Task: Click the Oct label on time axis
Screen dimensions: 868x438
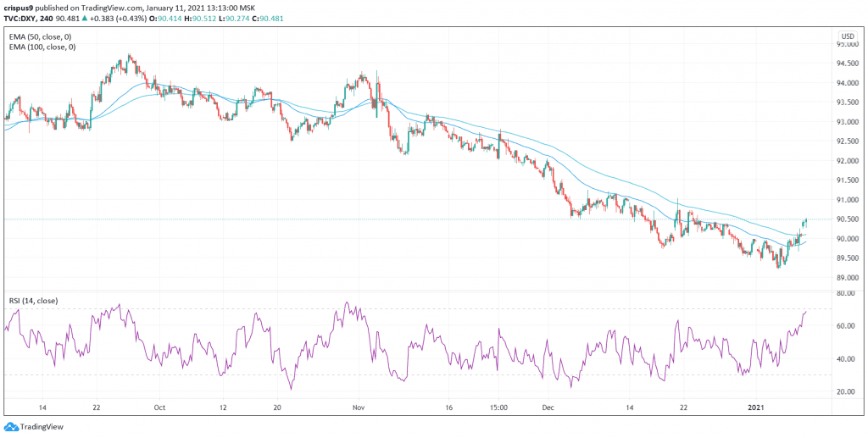Action: [x=159, y=408]
